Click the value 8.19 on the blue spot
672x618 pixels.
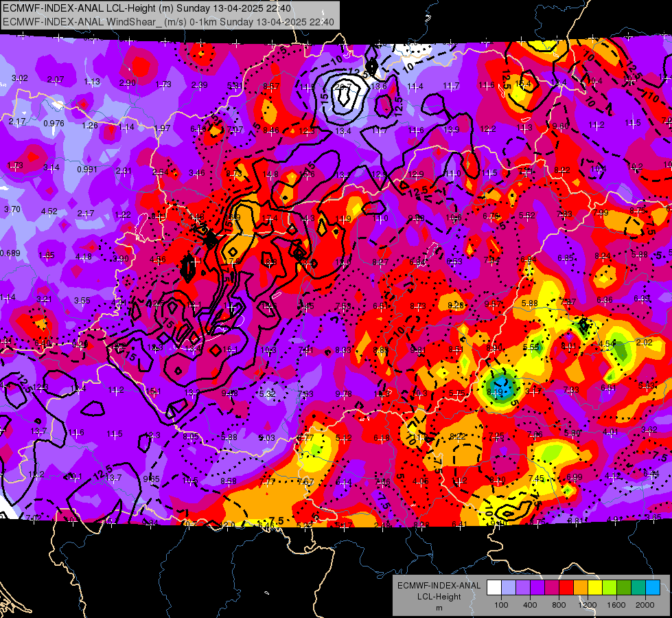tap(495, 391)
